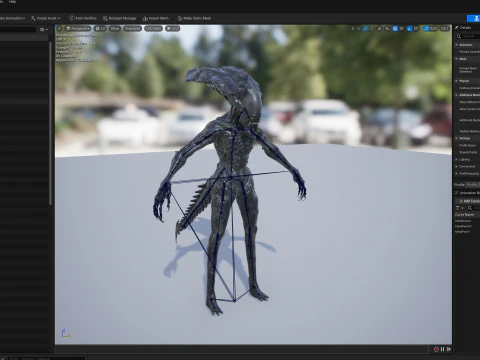
Task: Open the Create Asset dropdown
Action: tap(46, 18)
